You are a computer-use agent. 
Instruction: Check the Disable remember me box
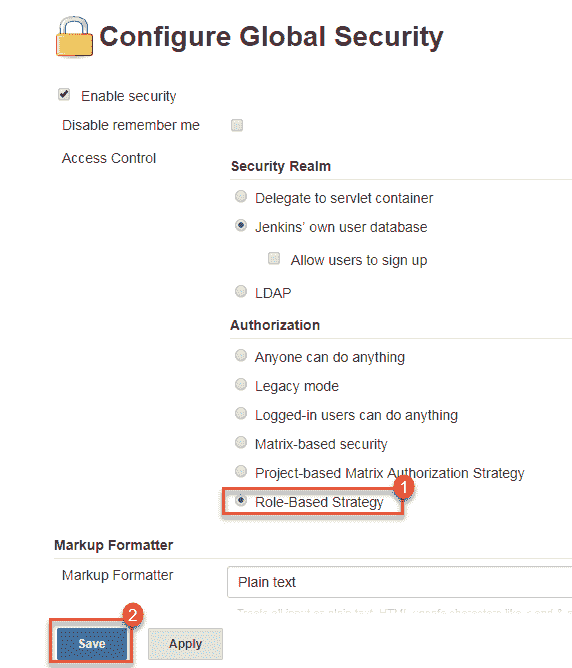[x=237, y=125]
